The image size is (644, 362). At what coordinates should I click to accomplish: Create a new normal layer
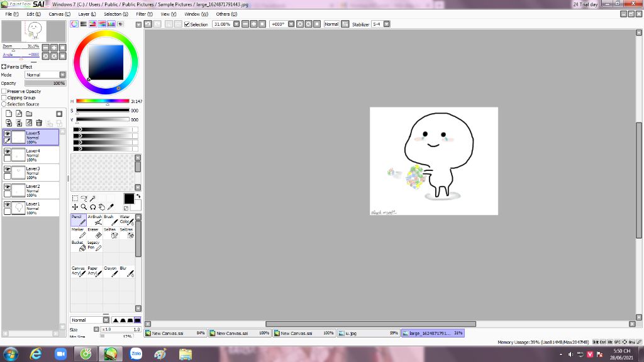(x=9, y=114)
